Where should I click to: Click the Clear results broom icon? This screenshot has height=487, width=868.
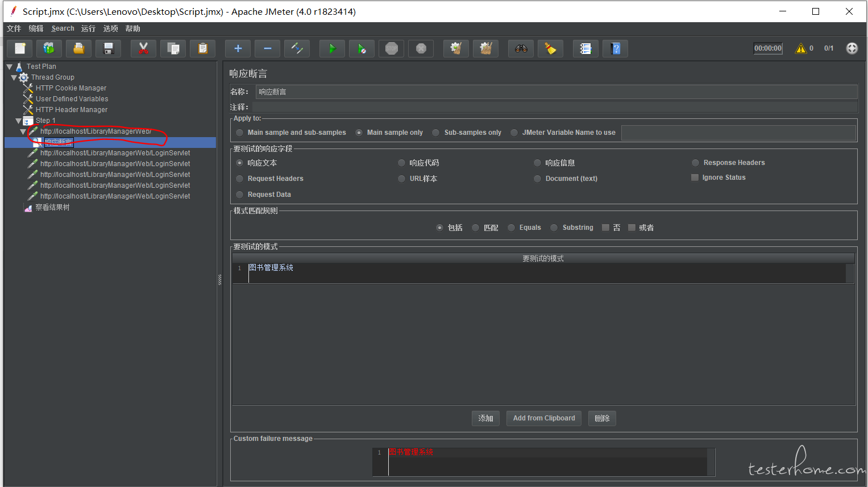(x=456, y=48)
